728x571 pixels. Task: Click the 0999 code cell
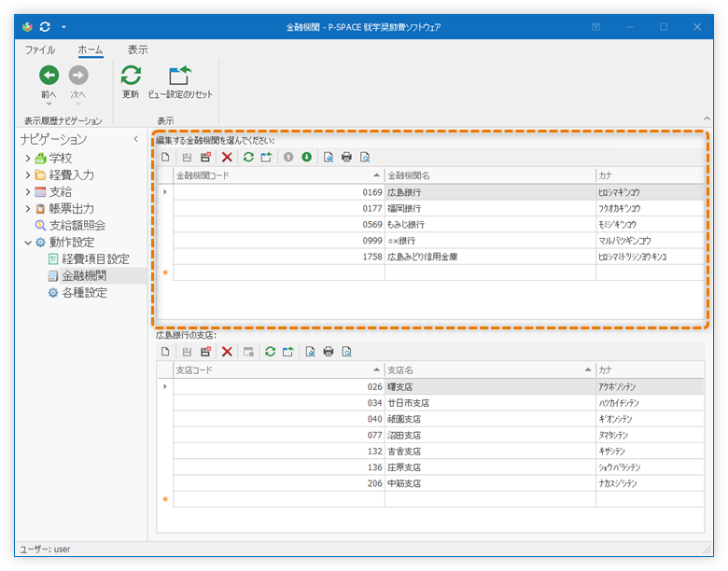pos(278,241)
